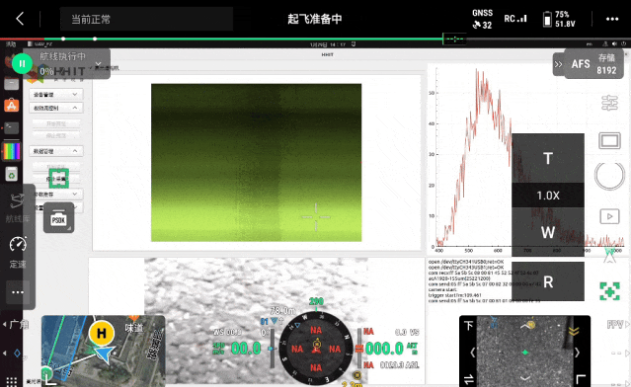Zoom out with the W button
631x387 pixels.
tap(548, 232)
